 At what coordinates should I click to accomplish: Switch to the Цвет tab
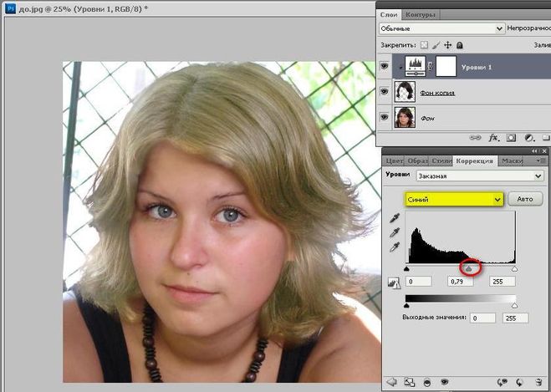[394, 160]
